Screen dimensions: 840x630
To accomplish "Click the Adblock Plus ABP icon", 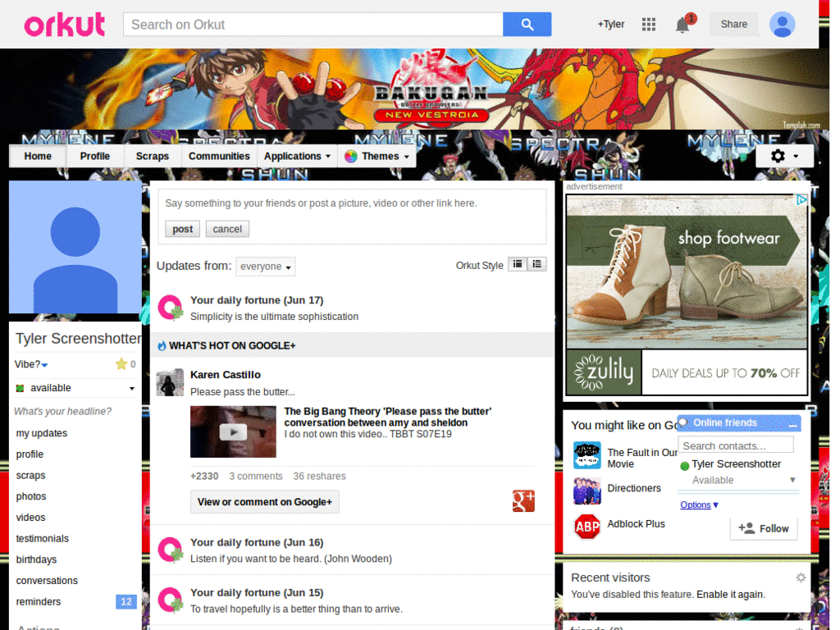I will [587, 527].
